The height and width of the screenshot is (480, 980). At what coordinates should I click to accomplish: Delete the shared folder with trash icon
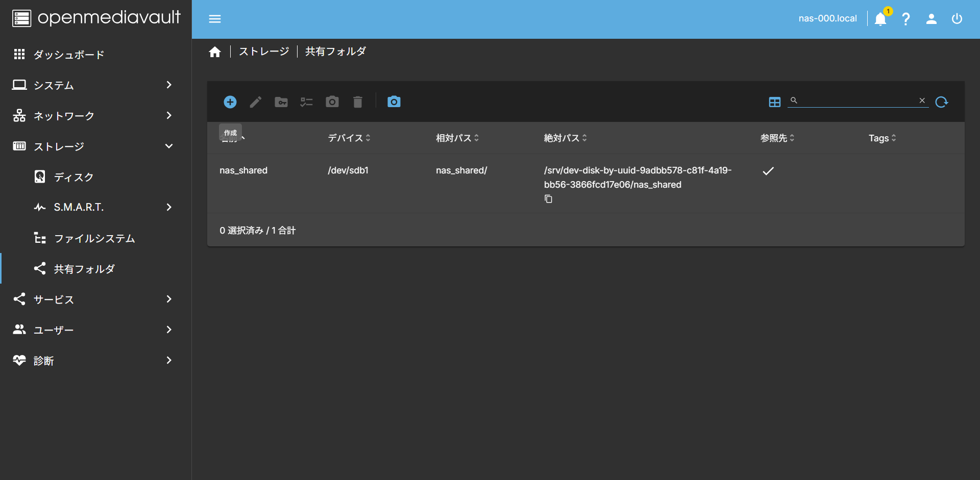[x=357, y=102]
